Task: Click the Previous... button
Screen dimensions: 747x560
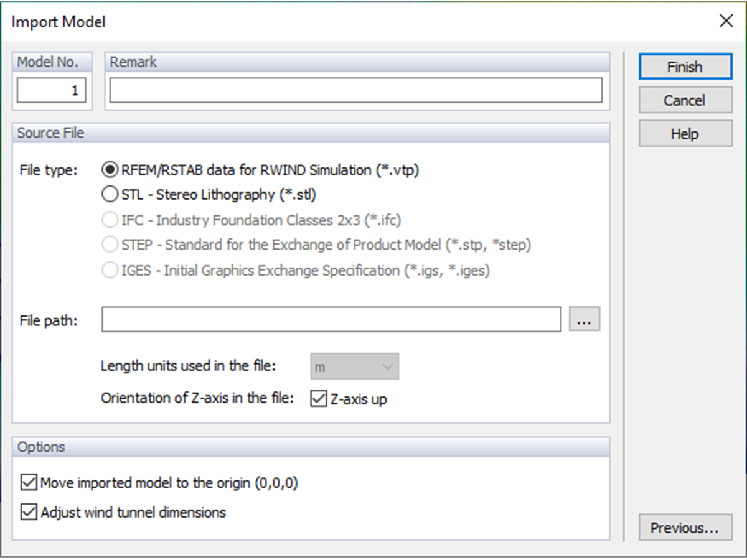Action: coord(685,528)
